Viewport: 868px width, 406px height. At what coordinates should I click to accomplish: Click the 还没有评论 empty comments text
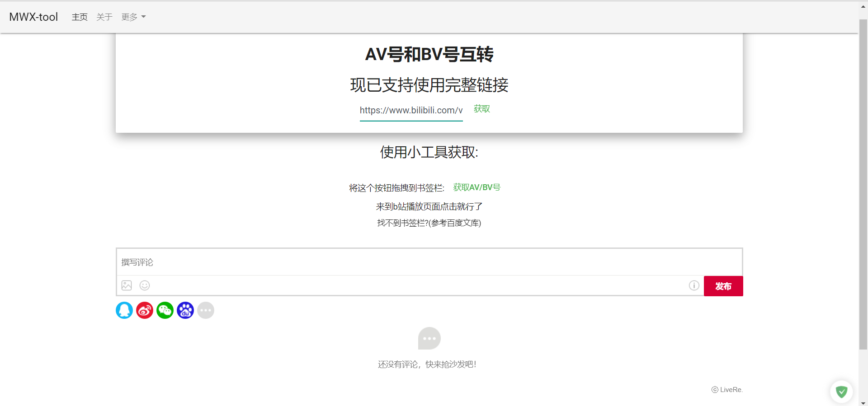427,364
